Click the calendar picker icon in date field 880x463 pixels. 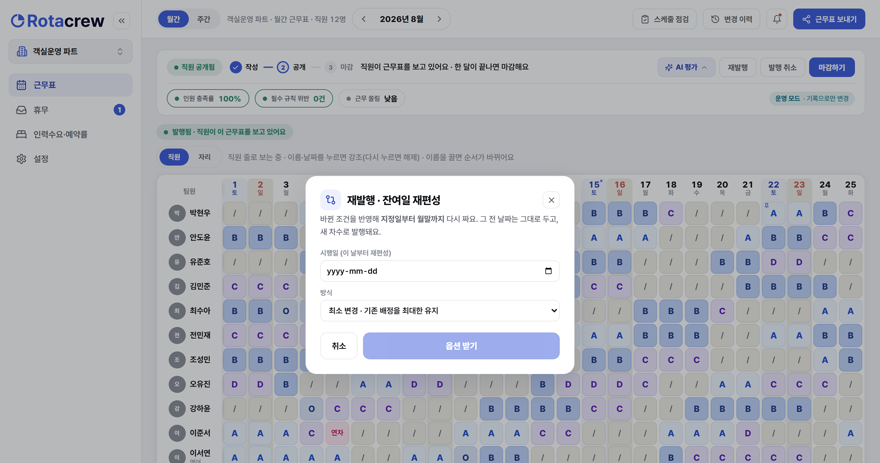548,271
